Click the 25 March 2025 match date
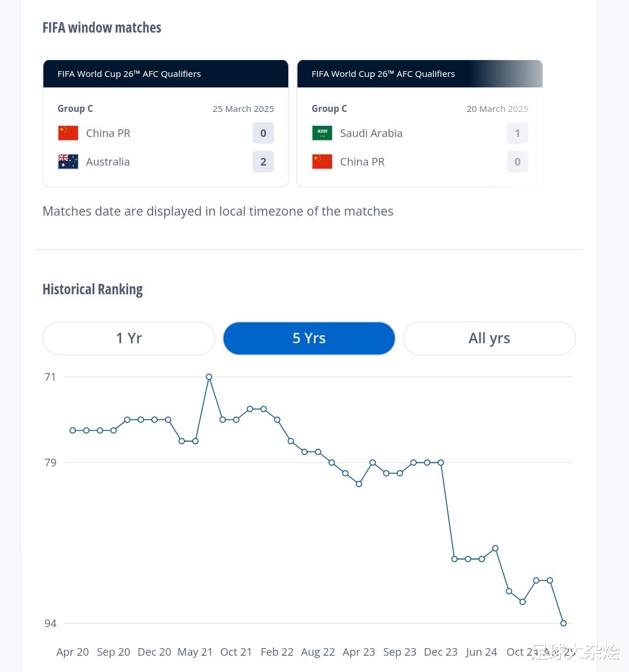Image resolution: width=629 pixels, height=672 pixels. pyautogui.click(x=243, y=109)
